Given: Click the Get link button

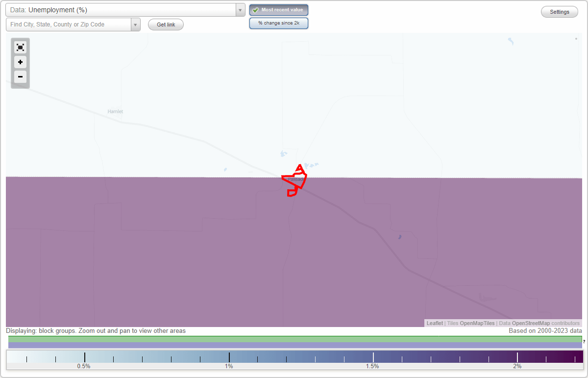Looking at the screenshot, I should [166, 25].
